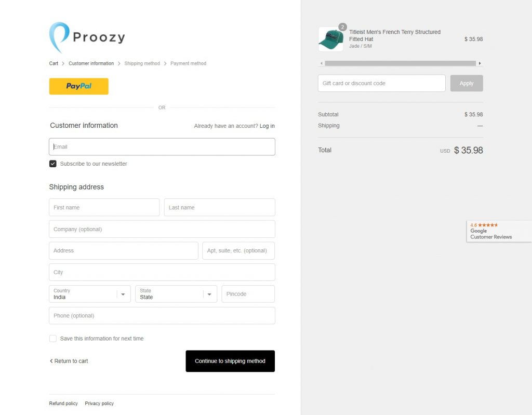Screen dimensions: 532x415
Task: Expand the State dropdown
Action: pyautogui.click(x=176, y=294)
